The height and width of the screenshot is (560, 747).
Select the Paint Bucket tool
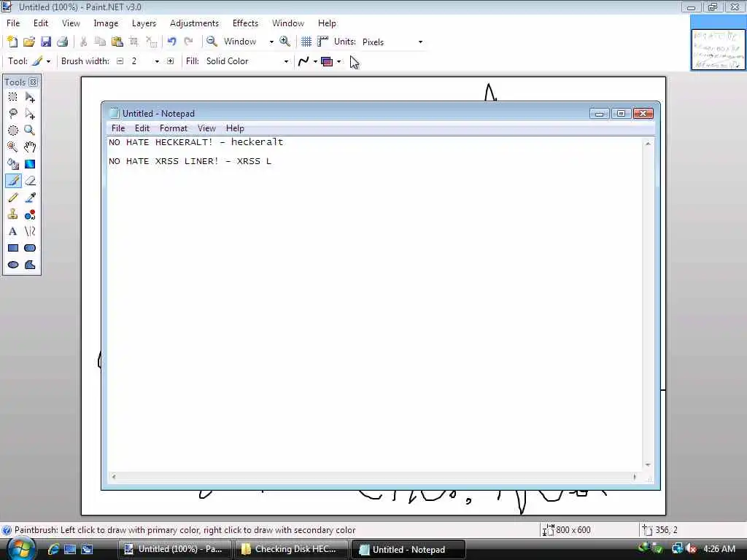(13, 164)
